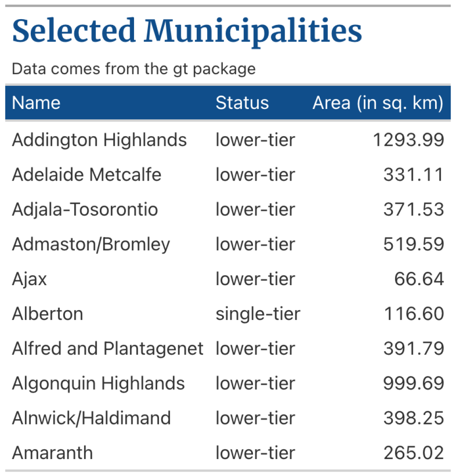Screen dimensions: 456x476
Task: Select the Alnwick/Haldimand name cell
Action: (x=91, y=418)
